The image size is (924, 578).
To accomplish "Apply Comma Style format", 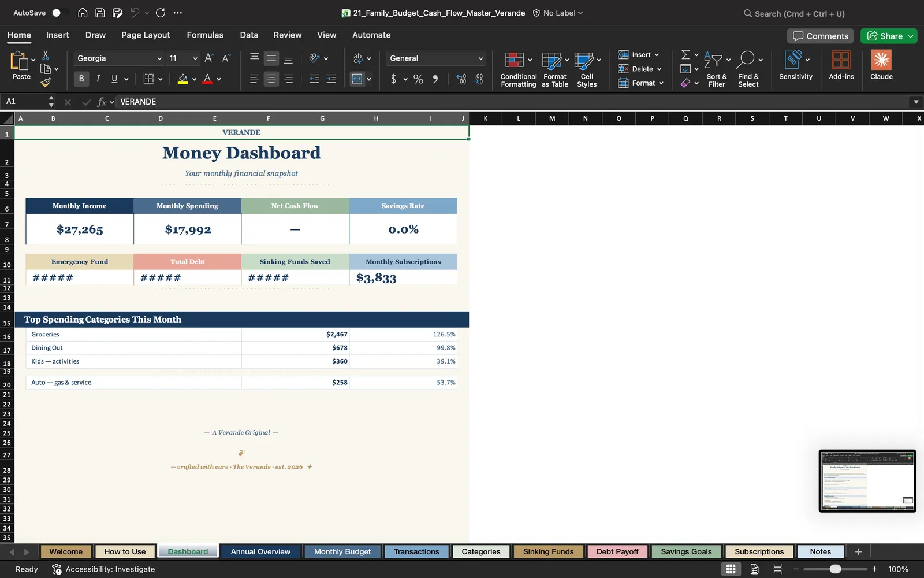I will [435, 79].
